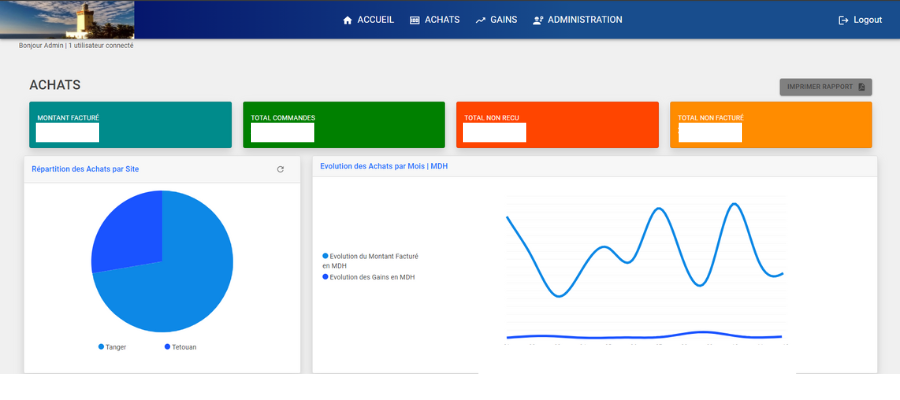The height and width of the screenshot is (400, 900).
Task: Toggle Tanger legend marker in pie chart
Action: tap(101, 346)
